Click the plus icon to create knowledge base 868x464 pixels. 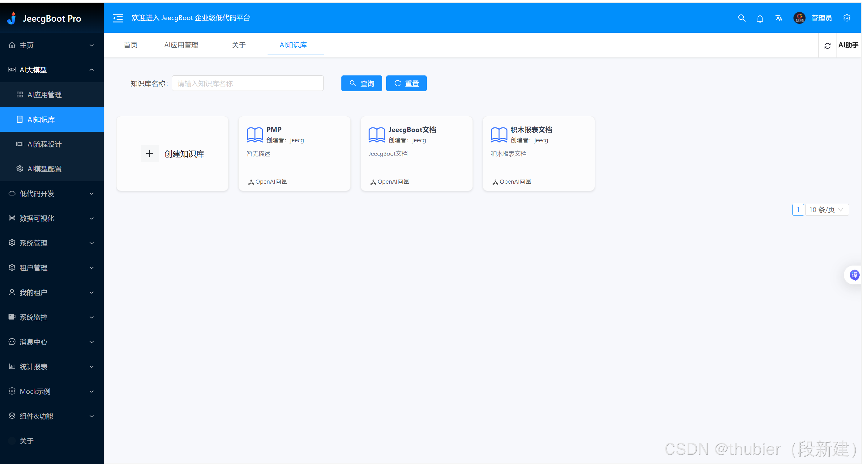coord(149,154)
